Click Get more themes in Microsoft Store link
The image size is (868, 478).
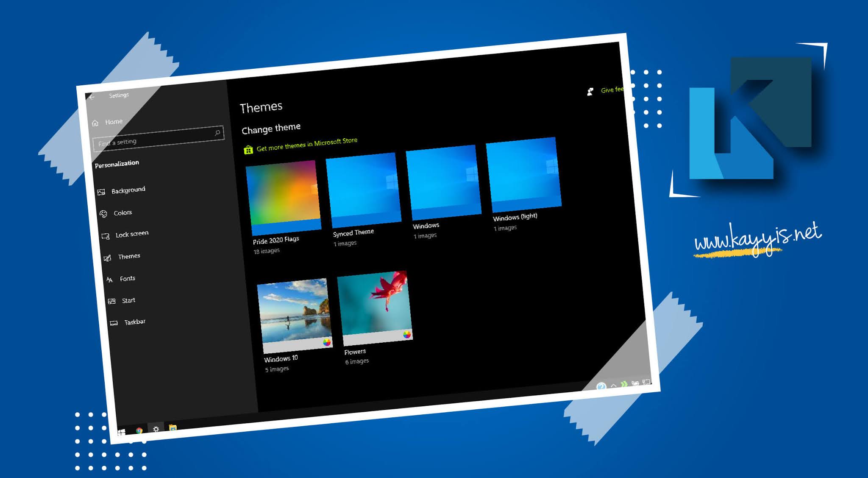tap(307, 145)
